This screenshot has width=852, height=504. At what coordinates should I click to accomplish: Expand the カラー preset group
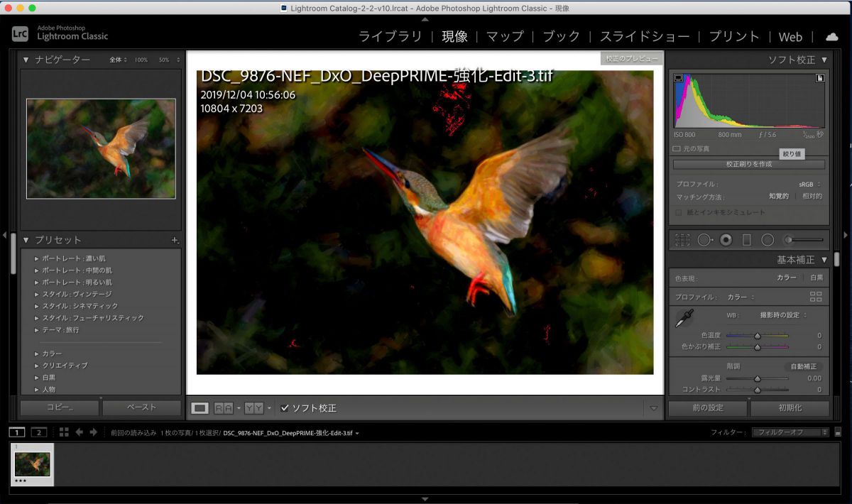click(x=37, y=354)
